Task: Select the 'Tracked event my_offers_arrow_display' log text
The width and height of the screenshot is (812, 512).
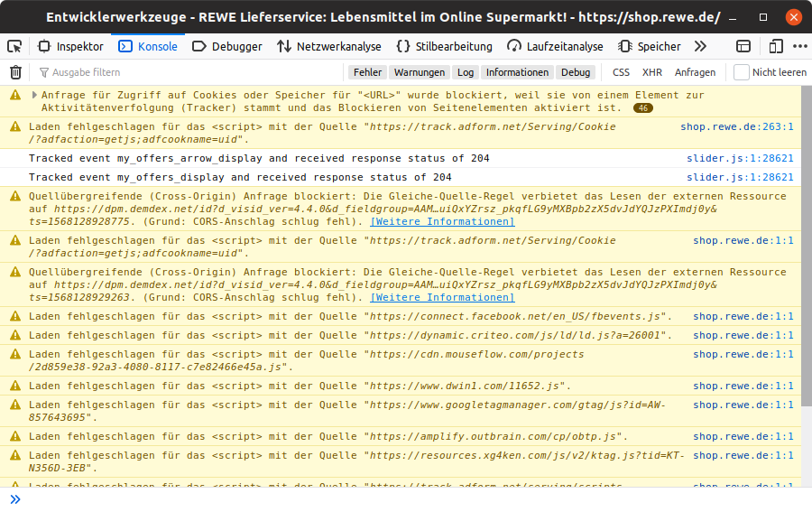Action: point(259,159)
